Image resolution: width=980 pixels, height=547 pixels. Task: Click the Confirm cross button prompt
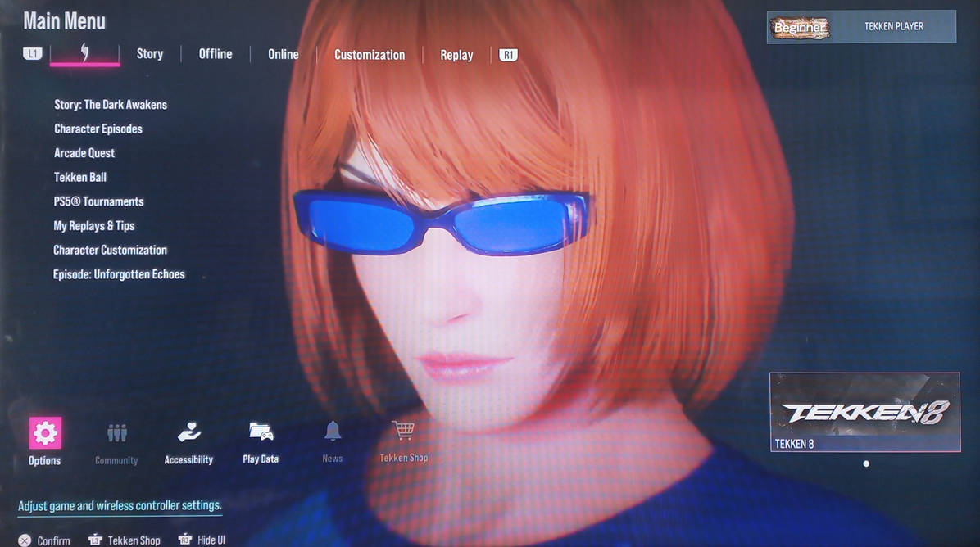(43, 540)
